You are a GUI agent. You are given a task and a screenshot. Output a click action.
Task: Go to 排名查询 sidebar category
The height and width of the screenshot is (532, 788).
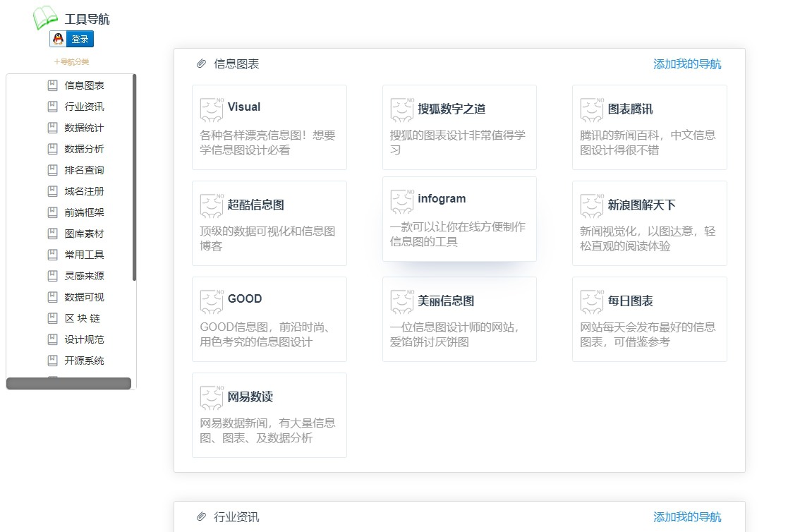pos(84,170)
